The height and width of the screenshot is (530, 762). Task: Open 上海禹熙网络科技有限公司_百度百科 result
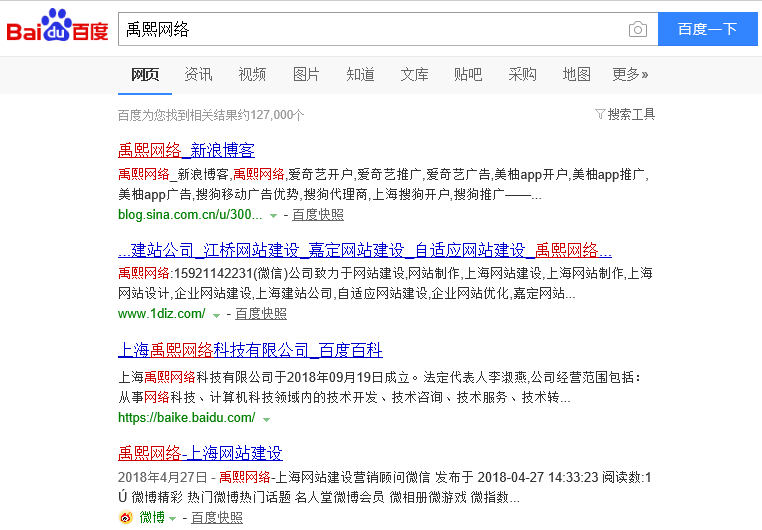[x=250, y=350]
